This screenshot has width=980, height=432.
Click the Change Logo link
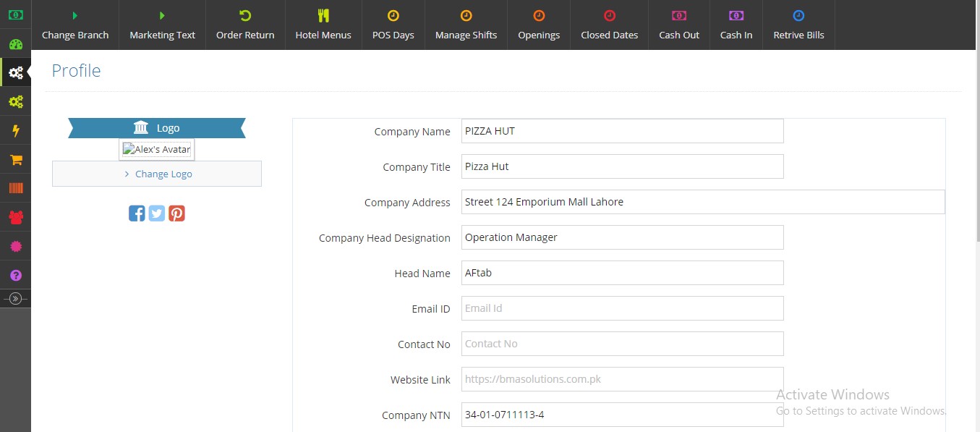click(163, 174)
